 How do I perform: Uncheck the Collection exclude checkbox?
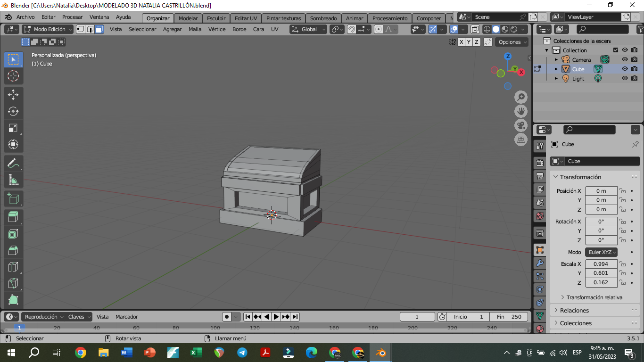pos(615,50)
